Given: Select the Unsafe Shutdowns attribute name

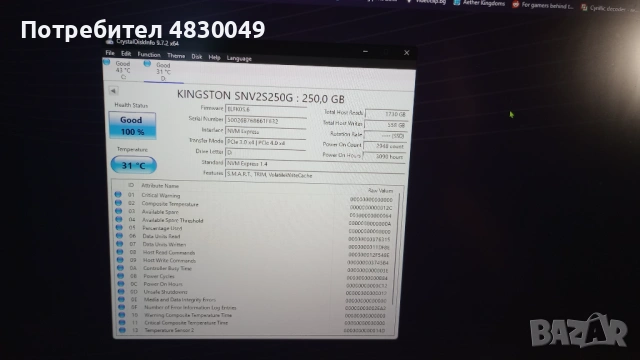Looking at the screenshot, I should pyautogui.click(x=165, y=292).
